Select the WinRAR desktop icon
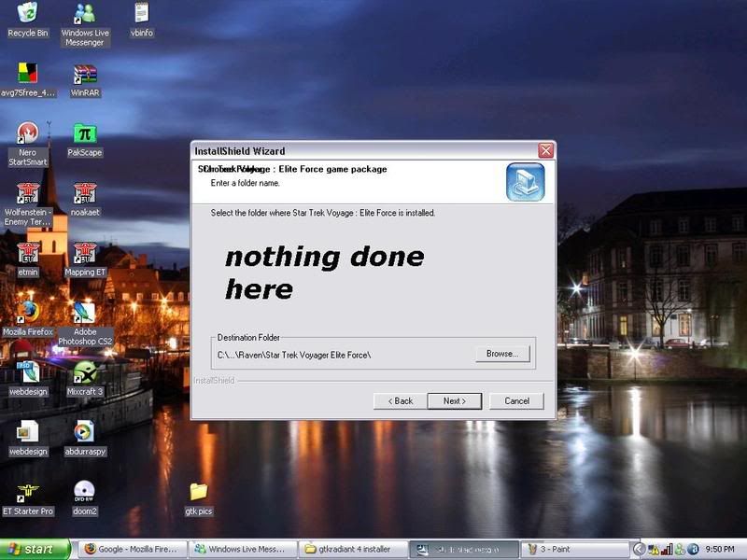This screenshot has height=560, width=747. point(84,76)
